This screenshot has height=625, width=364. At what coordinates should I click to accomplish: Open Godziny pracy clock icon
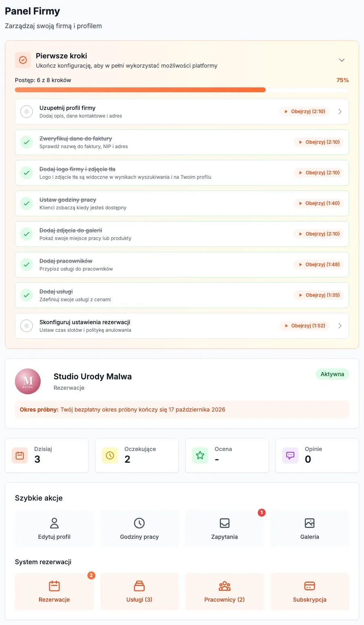pyautogui.click(x=139, y=523)
